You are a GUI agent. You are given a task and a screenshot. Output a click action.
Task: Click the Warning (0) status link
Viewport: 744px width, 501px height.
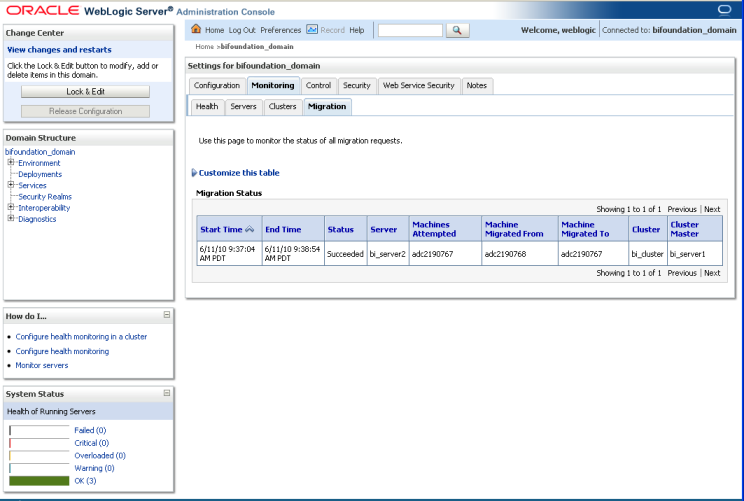94,468
